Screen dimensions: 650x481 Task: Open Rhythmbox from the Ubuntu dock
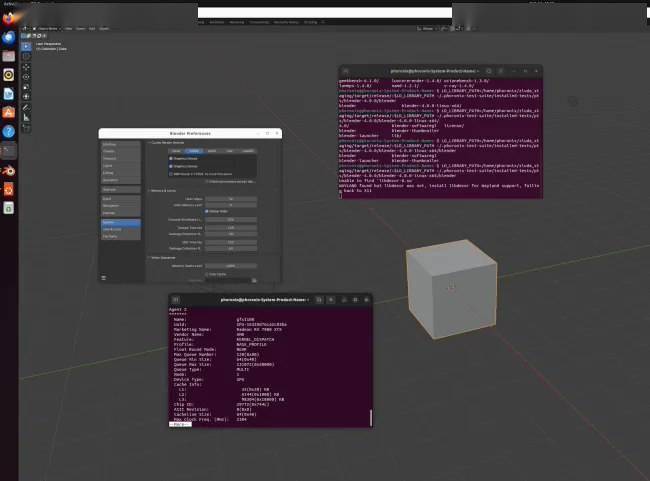point(9,75)
